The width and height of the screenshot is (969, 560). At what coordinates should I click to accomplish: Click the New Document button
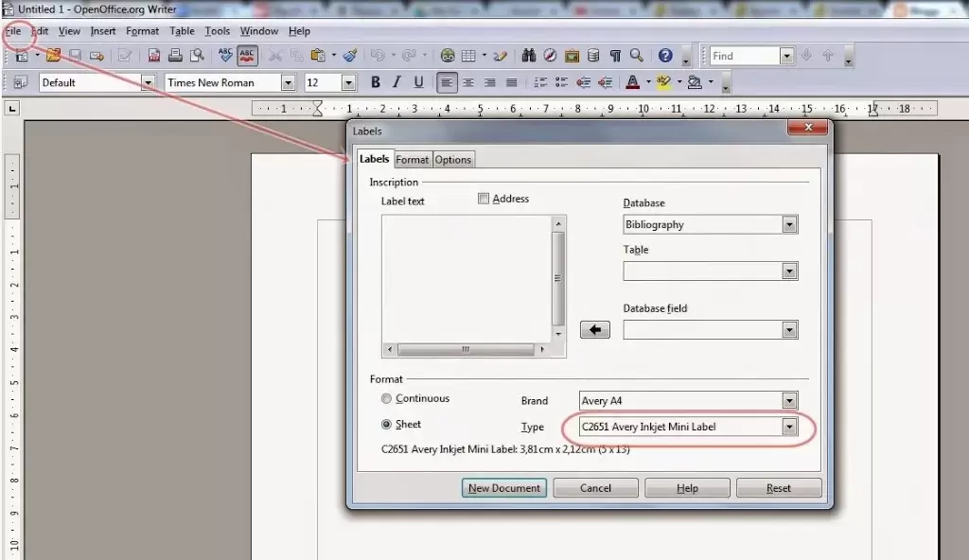503,488
